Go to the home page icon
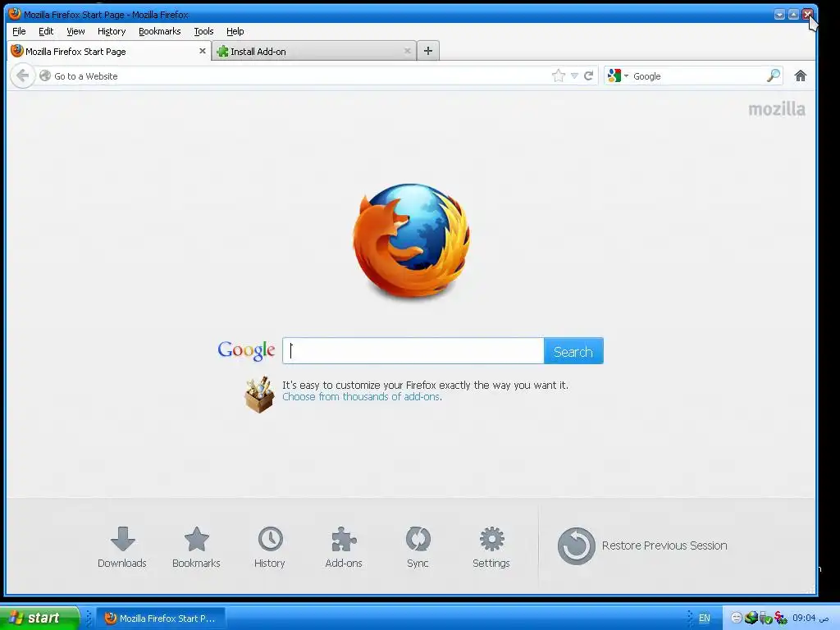840x630 pixels. coord(801,75)
